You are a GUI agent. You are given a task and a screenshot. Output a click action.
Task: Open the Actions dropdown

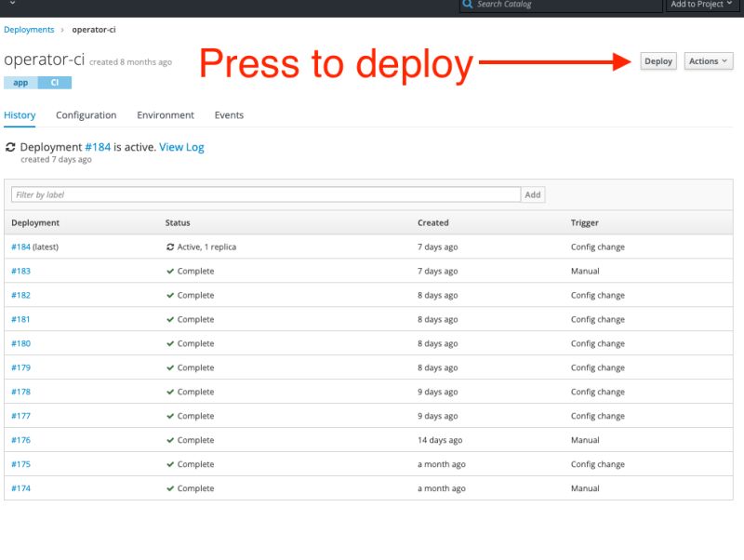click(x=709, y=61)
